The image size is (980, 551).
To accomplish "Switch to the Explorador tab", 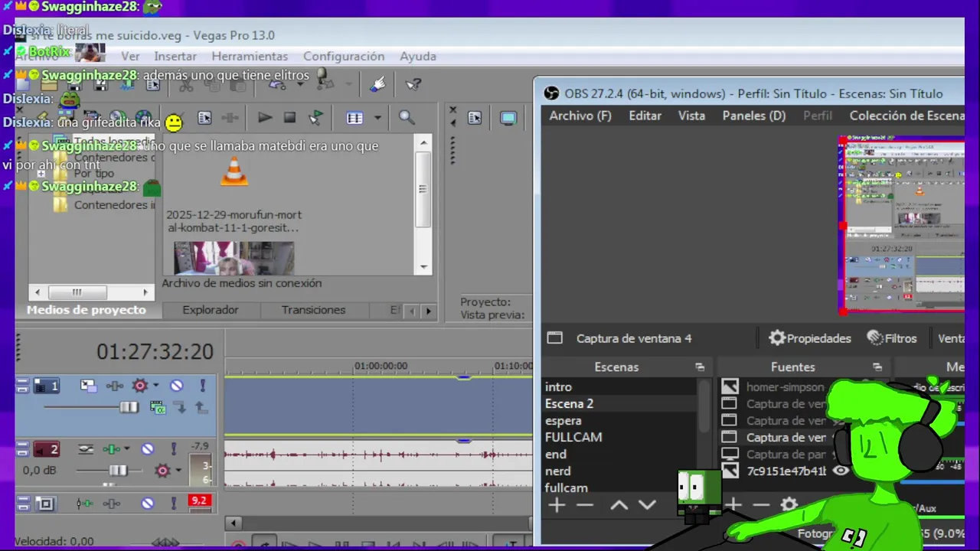I will [x=211, y=310].
